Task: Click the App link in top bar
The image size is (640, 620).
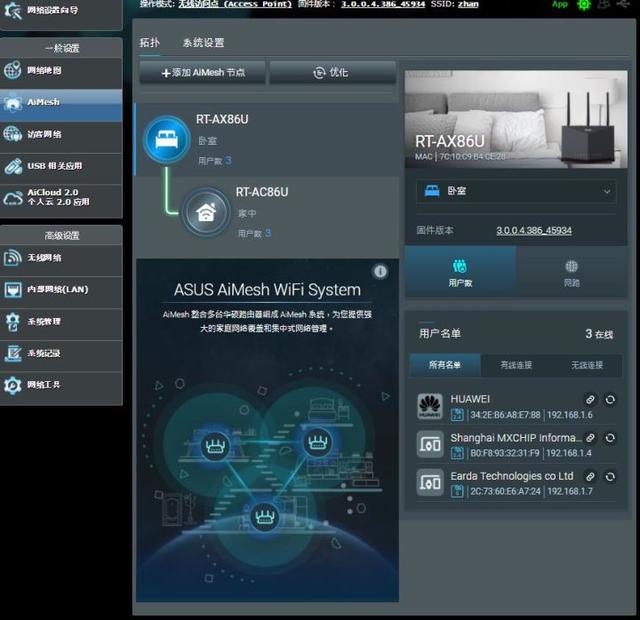Action: tap(560, 4)
